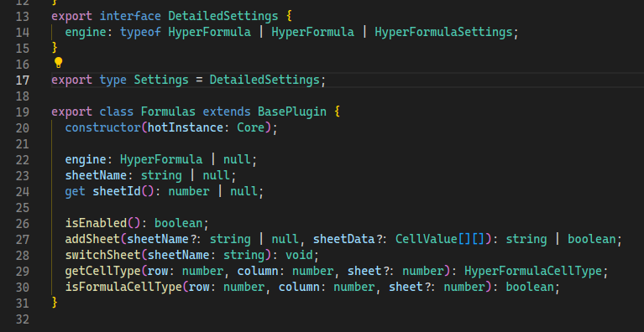
Task: Click the Core type in constructor
Action: point(251,128)
